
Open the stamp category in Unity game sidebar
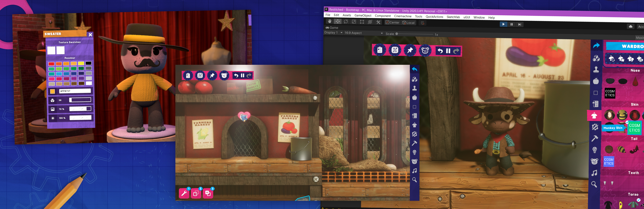(x=596, y=69)
